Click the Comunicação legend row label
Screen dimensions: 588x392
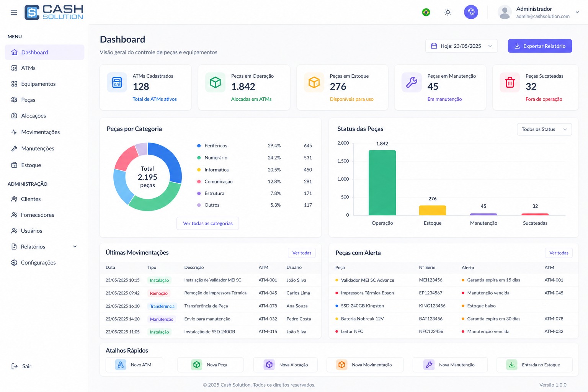[x=219, y=181]
